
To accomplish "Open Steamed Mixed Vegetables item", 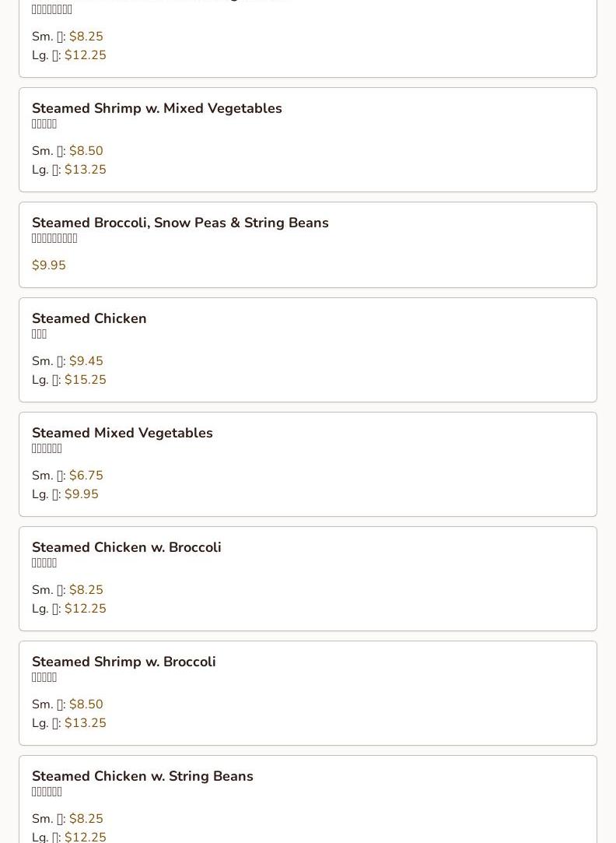I will tap(122, 433).
